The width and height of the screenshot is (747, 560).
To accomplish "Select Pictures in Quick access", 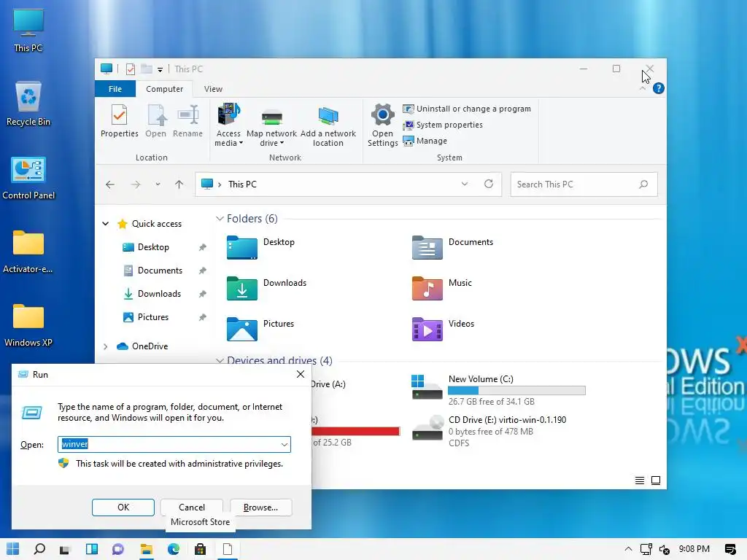I will (x=153, y=317).
